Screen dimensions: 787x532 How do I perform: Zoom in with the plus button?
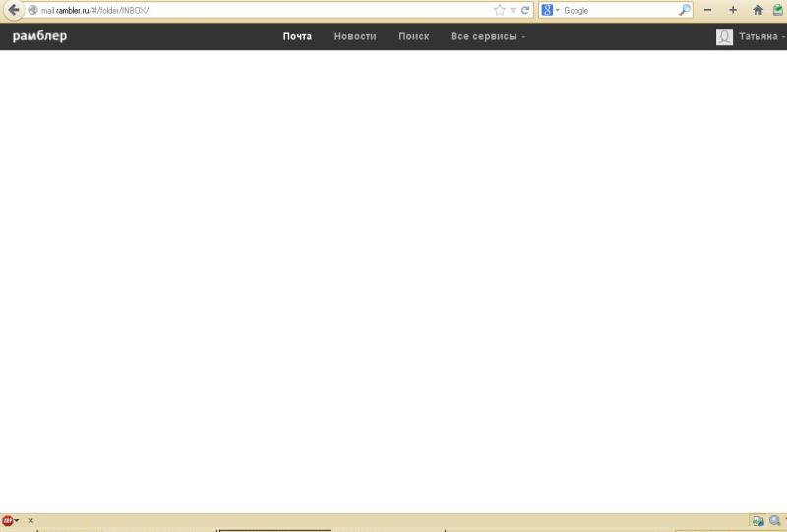pyautogui.click(x=733, y=10)
